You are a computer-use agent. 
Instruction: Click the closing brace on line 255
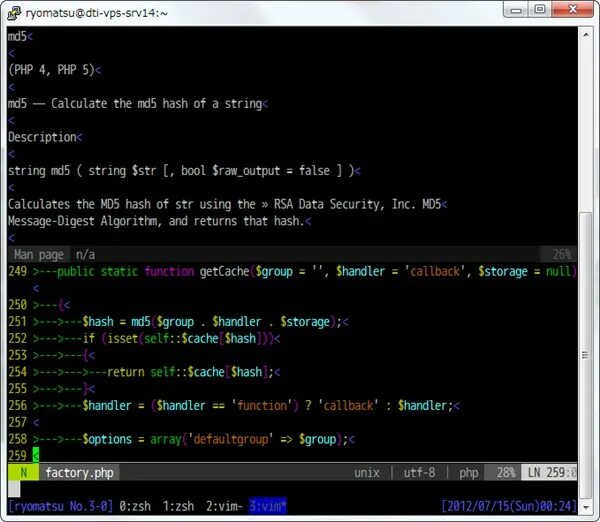click(x=85, y=389)
